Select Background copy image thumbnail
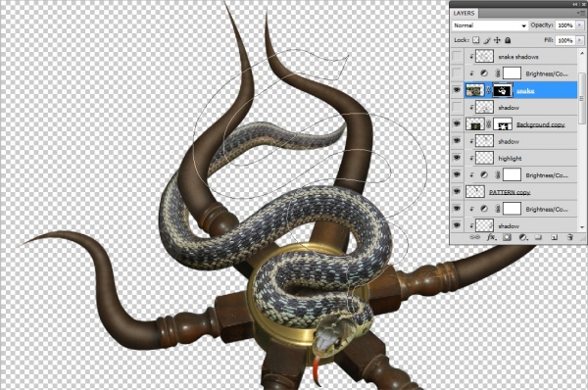This screenshot has width=588, height=390. (x=474, y=124)
